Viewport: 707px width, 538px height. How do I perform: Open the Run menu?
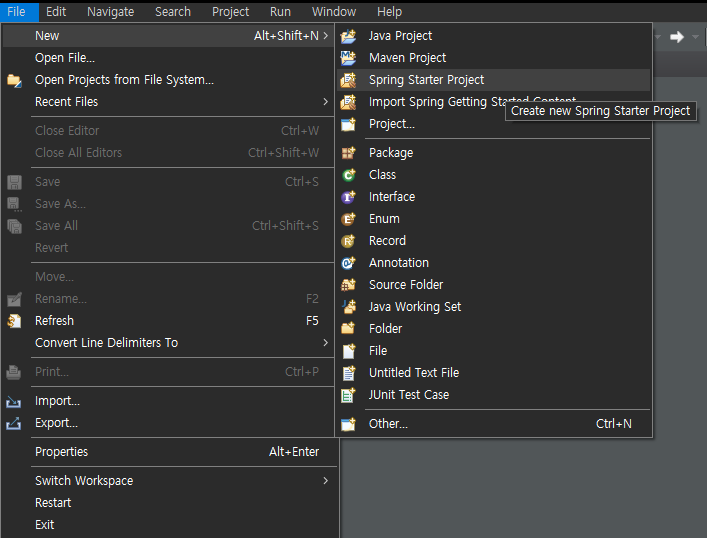(x=280, y=12)
